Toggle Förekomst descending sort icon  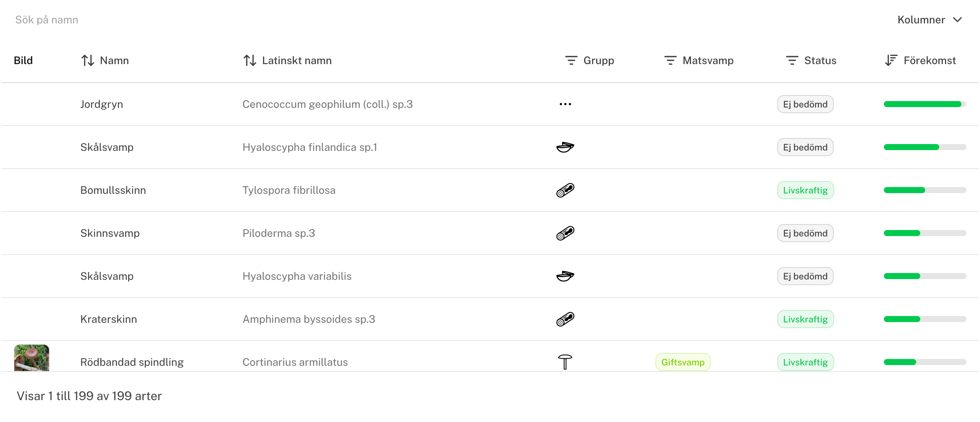[891, 60]
